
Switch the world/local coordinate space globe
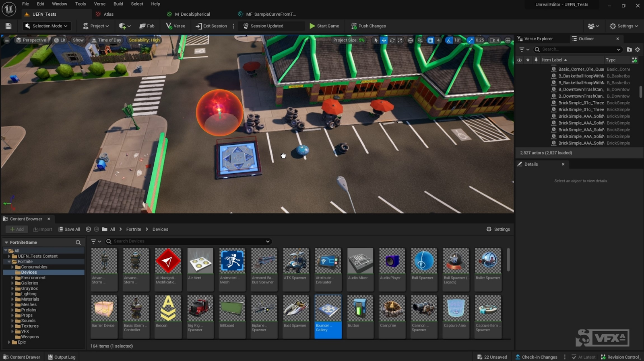coord(411,40)
